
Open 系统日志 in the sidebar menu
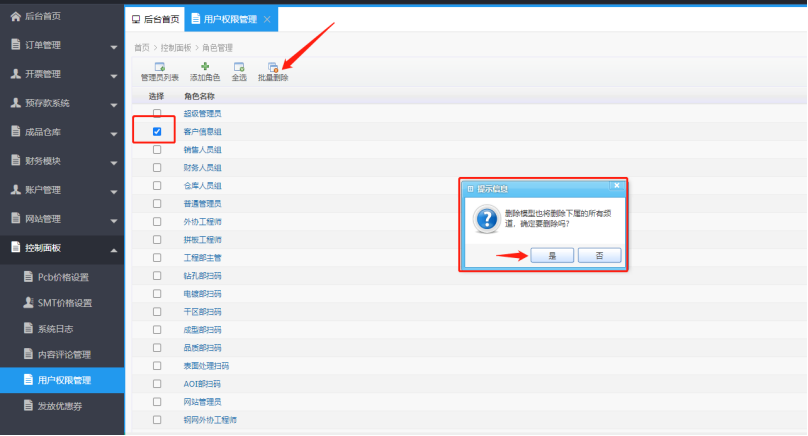(56, 328)
